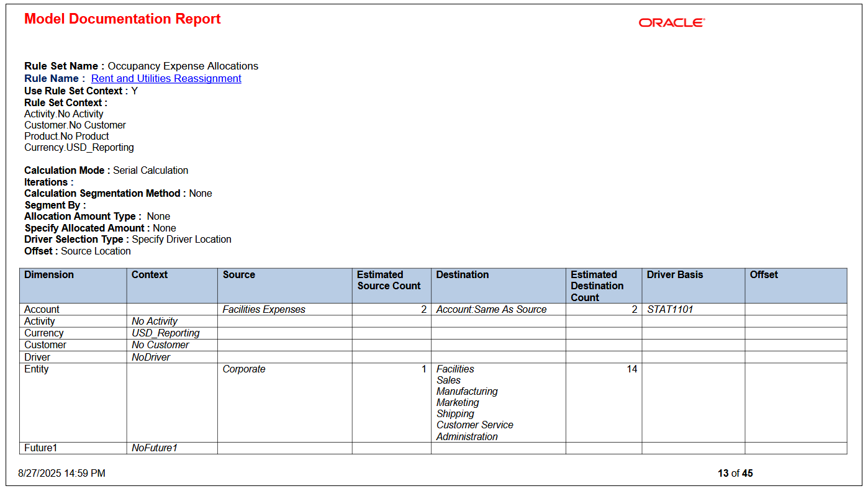868x491 pixels.
Task: Click the 'Calculation Segmentation Method' label
Action: (x=105, y=193)
